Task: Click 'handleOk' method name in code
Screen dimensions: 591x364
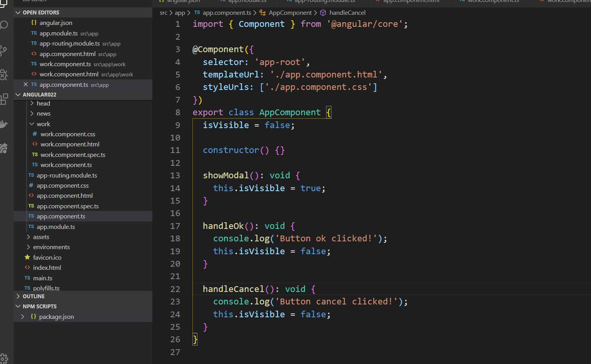Action: [223, 226]
